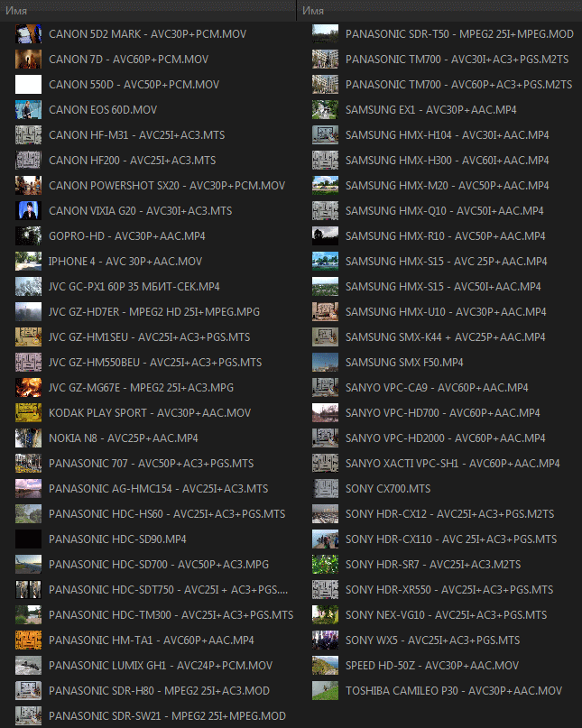This screenshot has width=582, height=728.
Task: Click SAMSUNG HMX-M20 clip thumbnail
Action: click(x=325, y=186)
